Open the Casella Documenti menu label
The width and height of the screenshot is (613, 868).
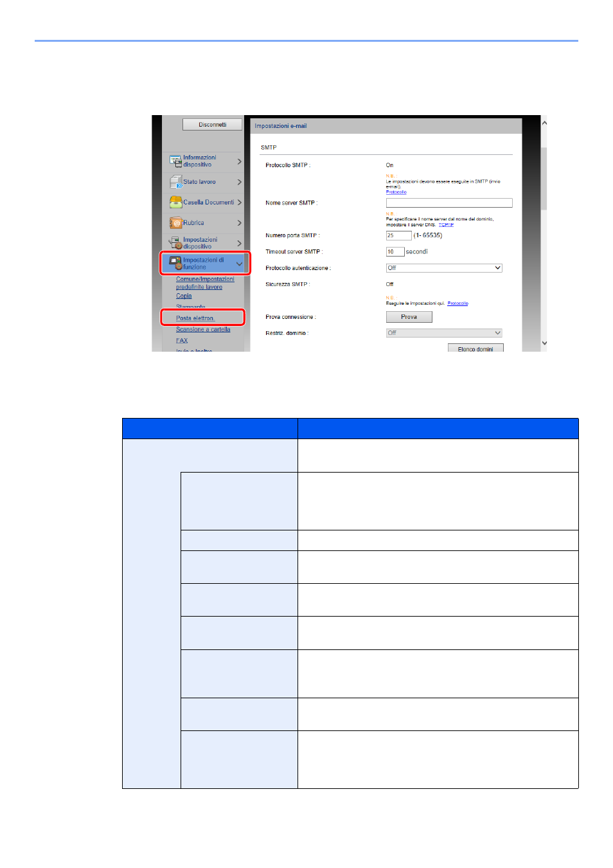[208, 202]
